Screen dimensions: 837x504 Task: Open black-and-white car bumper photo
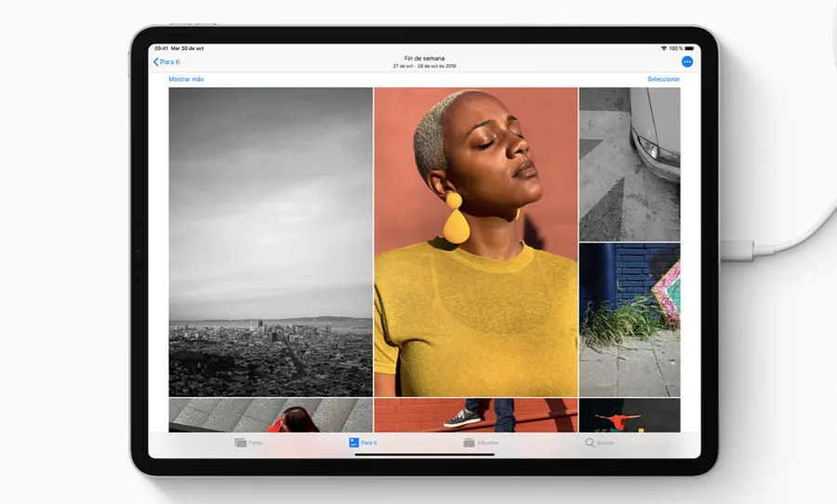pyautogui.click(x=630, y=165)
